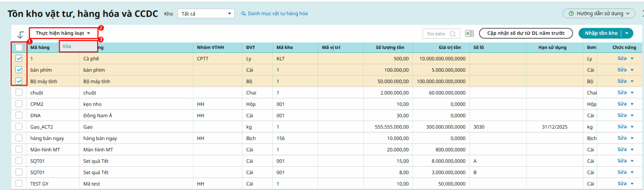Open the Danh mục vật tư hàng hóa link
The height and width of the screenshot is (190, 644).
277,14
